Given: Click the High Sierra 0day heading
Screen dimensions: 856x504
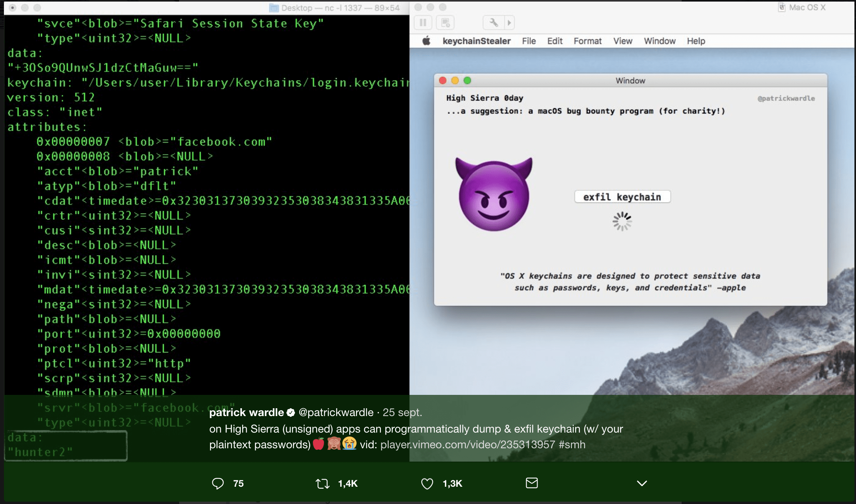Looking at the screenshot, I should pos(485,98).
